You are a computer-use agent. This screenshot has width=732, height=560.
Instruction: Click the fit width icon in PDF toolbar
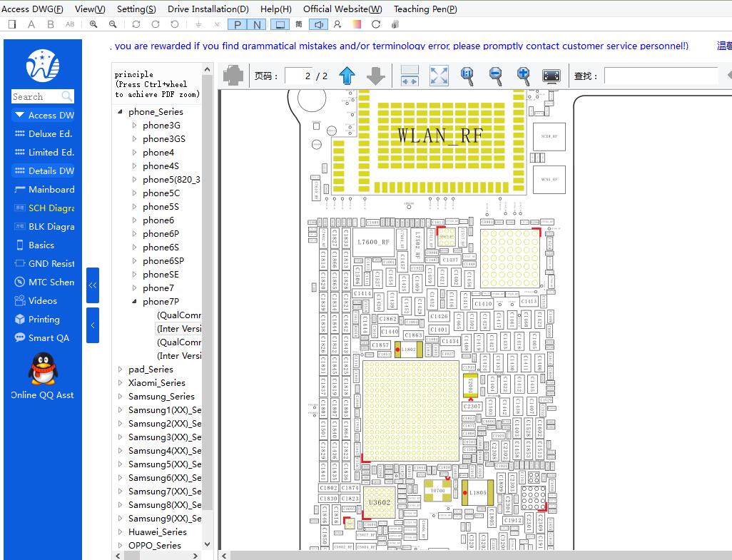click(x=410, y=76)
